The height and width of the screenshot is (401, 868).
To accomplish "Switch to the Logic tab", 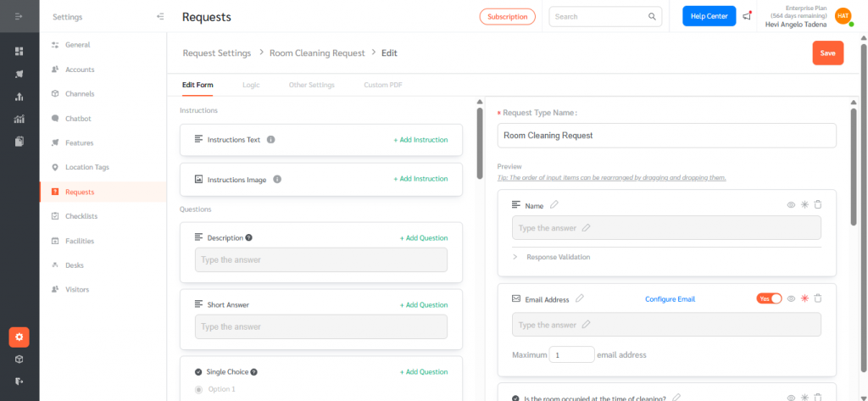I will 251,85.
